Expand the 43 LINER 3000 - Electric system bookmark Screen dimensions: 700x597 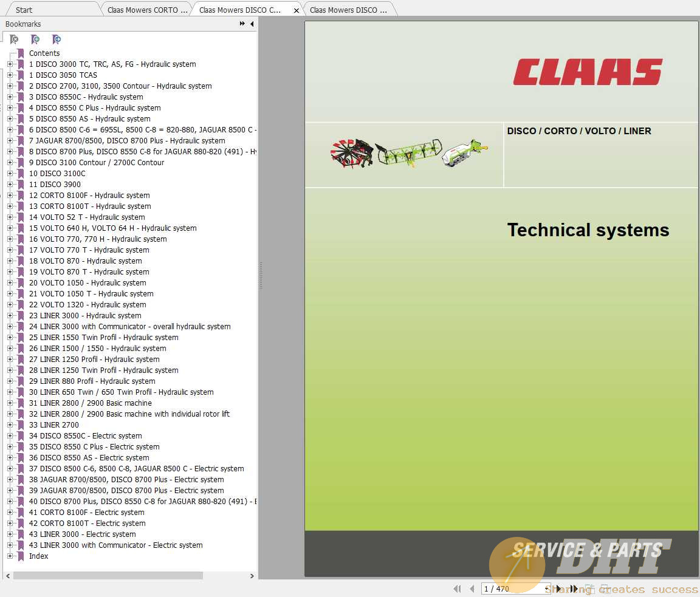point(10,534)
